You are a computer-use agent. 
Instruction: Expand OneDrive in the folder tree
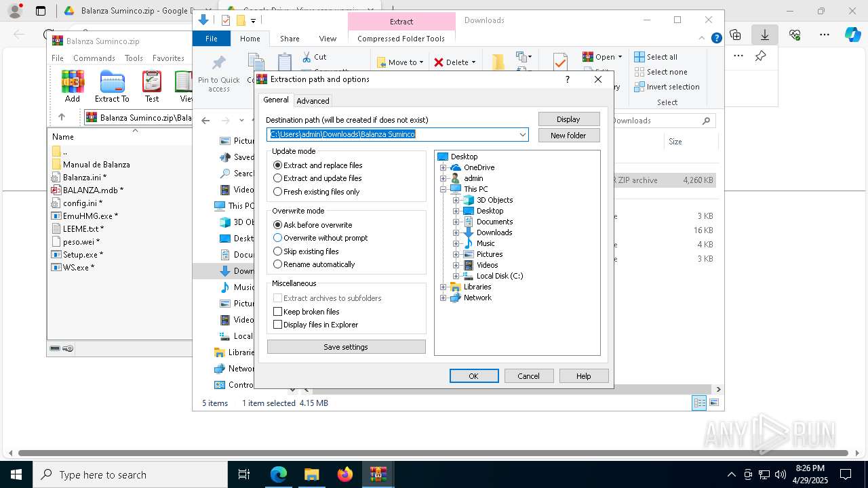(443, 167)
